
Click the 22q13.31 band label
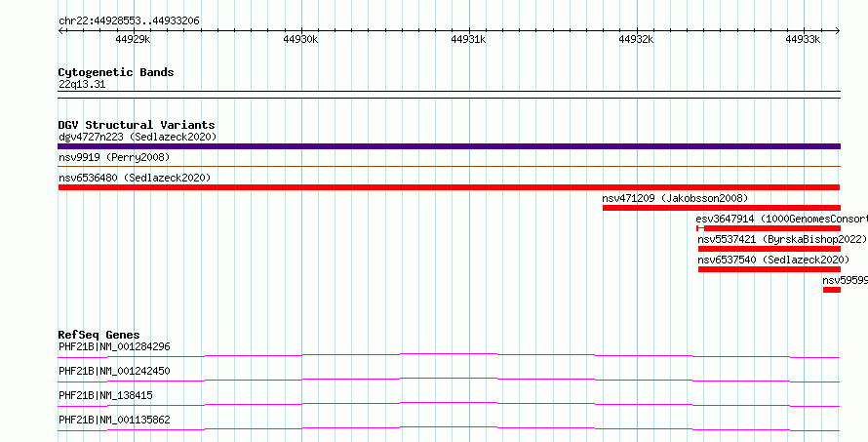pyautogui.click(x=82, y=85)
